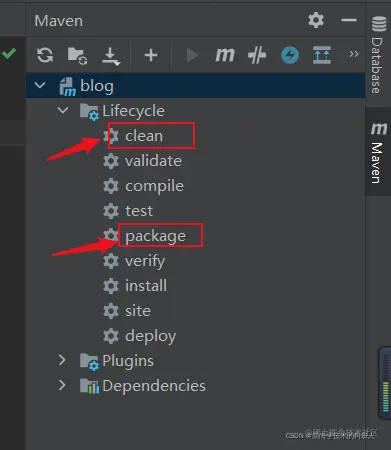Add Maven project with plus icon
391x450 pixels.
coord(151,55)
